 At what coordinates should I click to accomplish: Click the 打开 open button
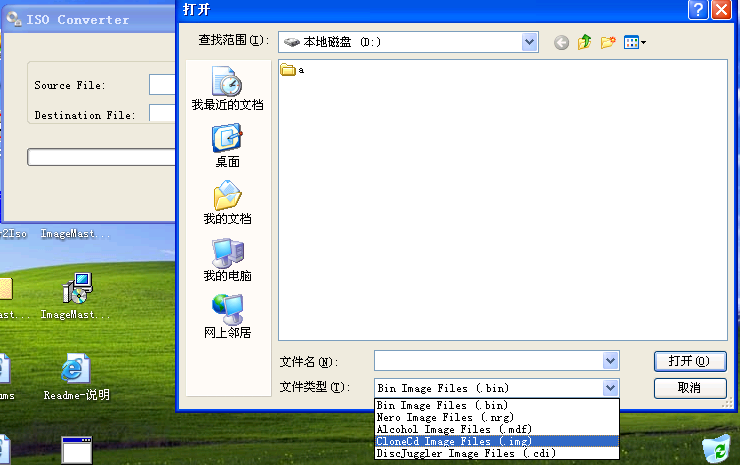[690, 361]
